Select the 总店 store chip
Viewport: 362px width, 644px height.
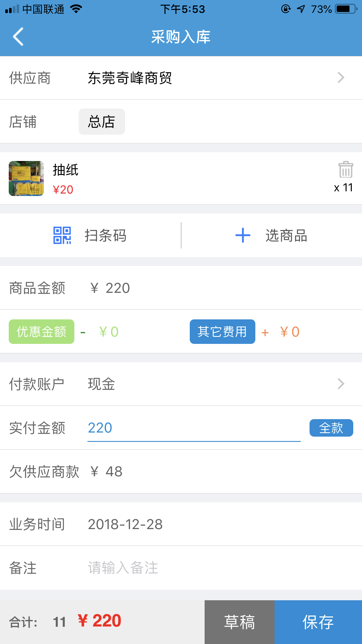click(x=102, y=122)
